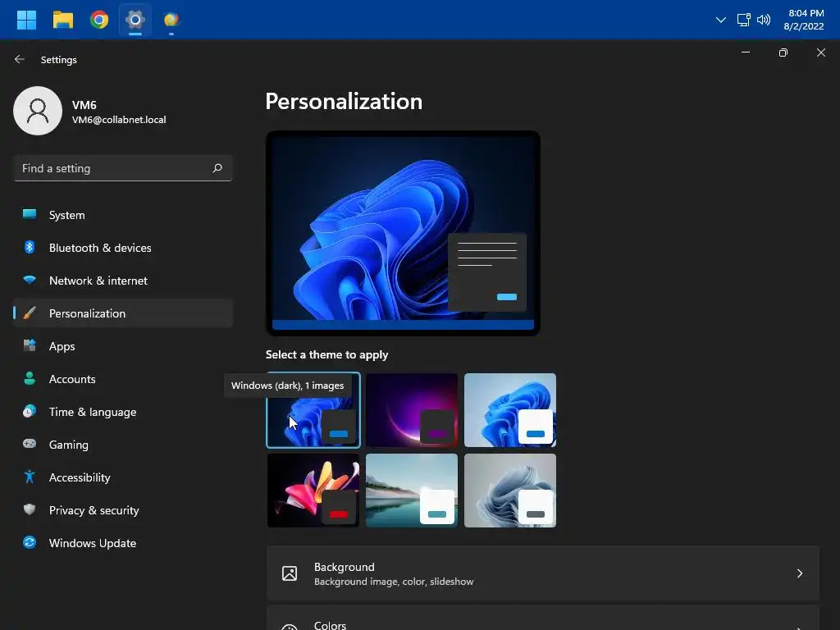Click the Network wifi icon in the sidebar
840x630 pixels.
[30, 281]
